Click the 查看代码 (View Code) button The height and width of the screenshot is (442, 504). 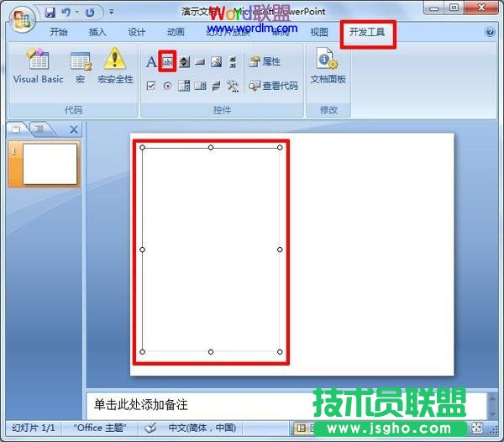point(273,86)
